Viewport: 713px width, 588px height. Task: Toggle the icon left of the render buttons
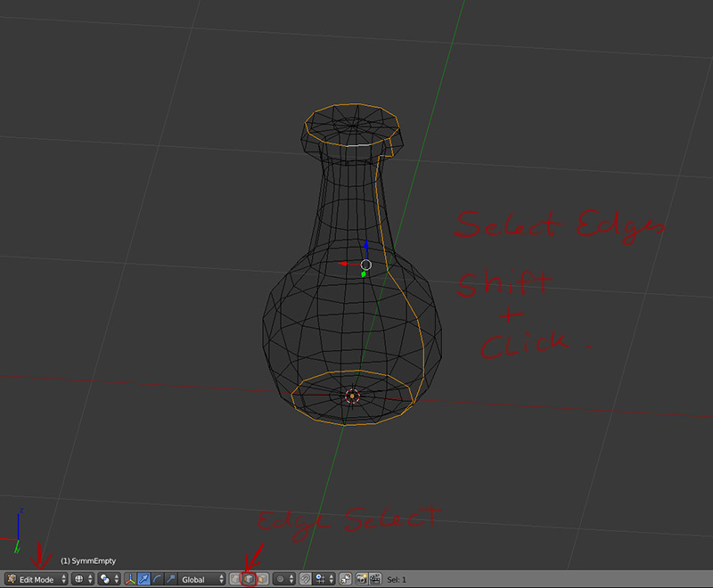click(x=345, y=579)
